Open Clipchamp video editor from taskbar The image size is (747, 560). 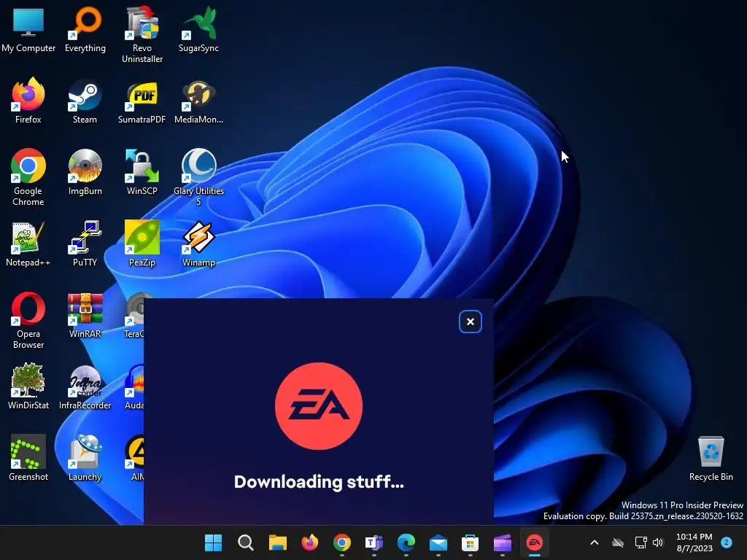point(502,542)
